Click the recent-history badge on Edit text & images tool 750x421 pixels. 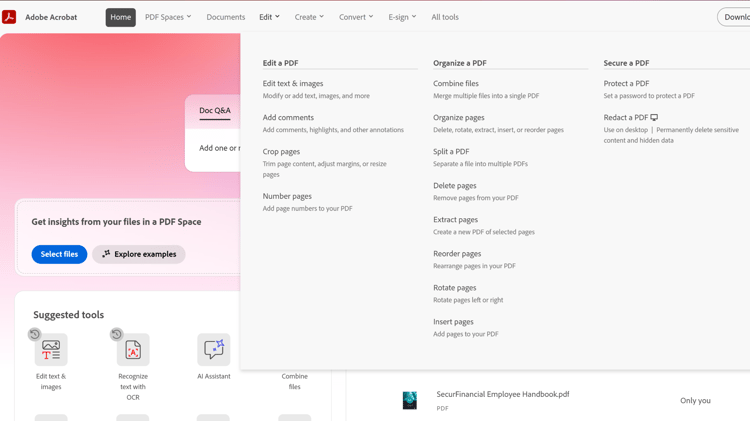point(34,334)
